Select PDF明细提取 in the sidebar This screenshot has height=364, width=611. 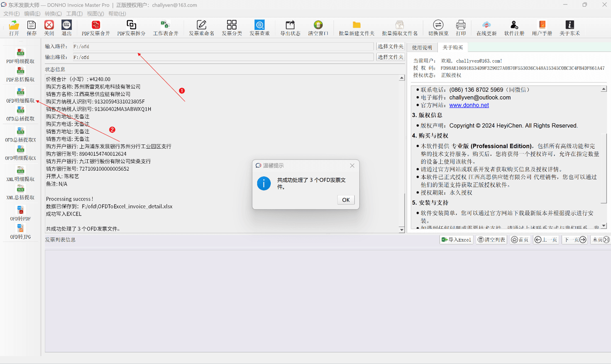[20, 56]
